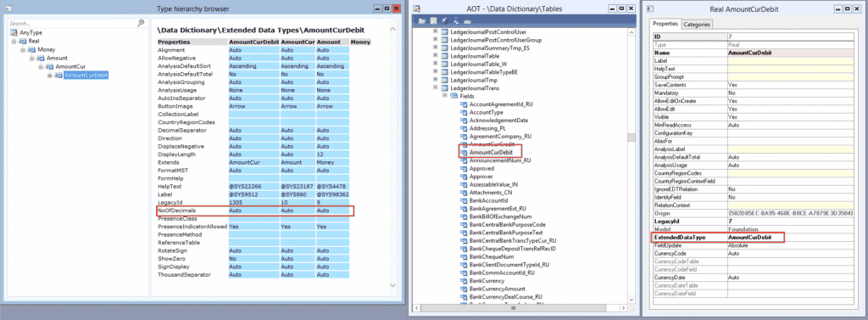Viewport: 868px width, 320px height.
Task: Collapse the LedgerJournalTrans table node
Action: pos(436,87)
